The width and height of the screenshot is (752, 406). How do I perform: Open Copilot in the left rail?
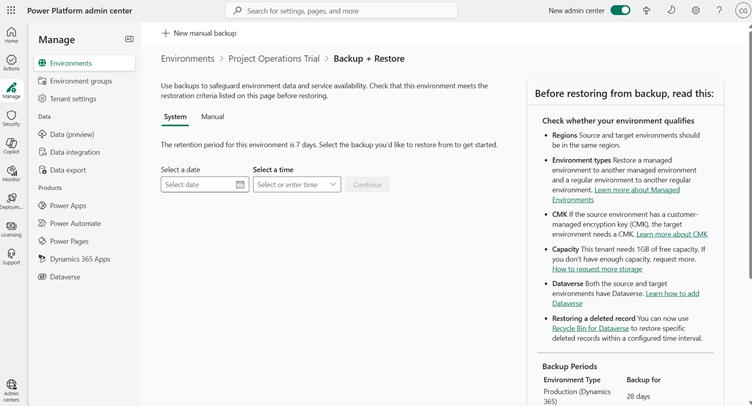tap(11, 146)
